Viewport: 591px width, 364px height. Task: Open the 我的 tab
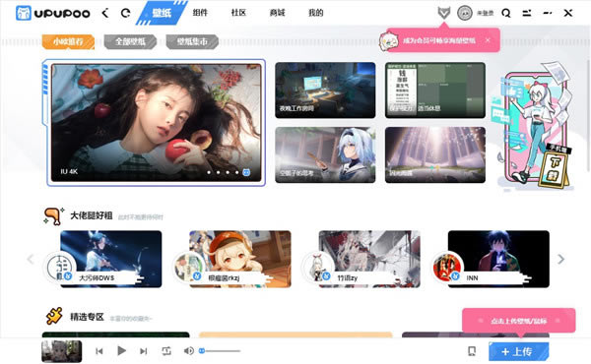(x=316, y=13)
